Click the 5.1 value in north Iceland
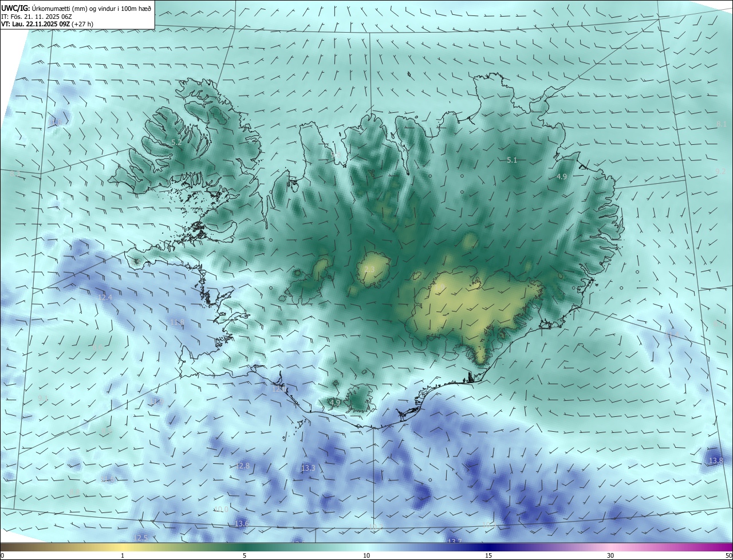The image size is (733, 560). click(x=512, y=160)
